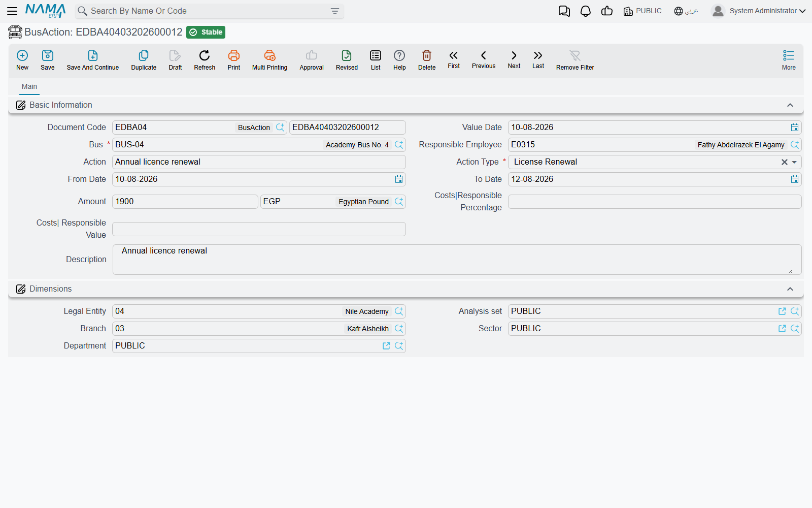The height and width of the screenshot is (508, 812).
Task: Click the Costs| Responsible Value field
Action: (x=259, y=229)
